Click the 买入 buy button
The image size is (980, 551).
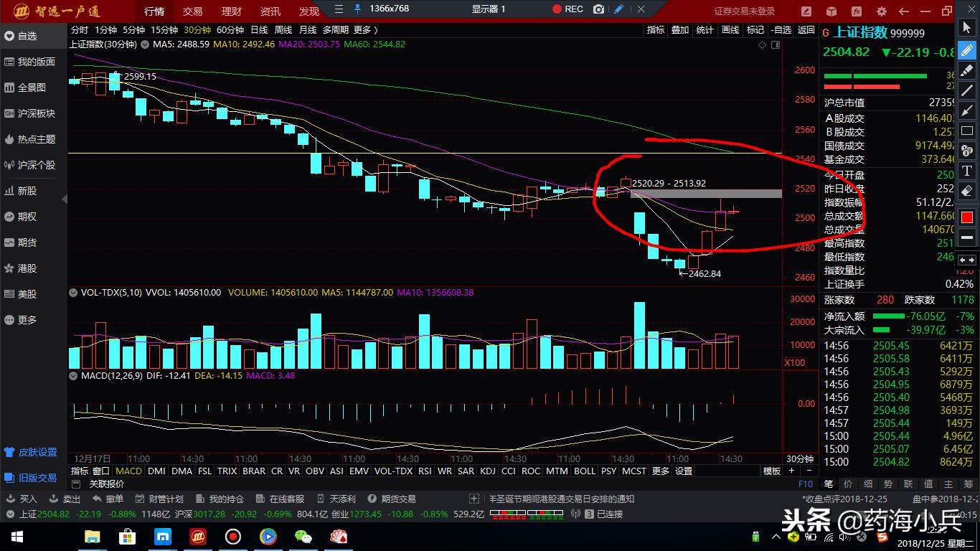(x=22, y=499)
